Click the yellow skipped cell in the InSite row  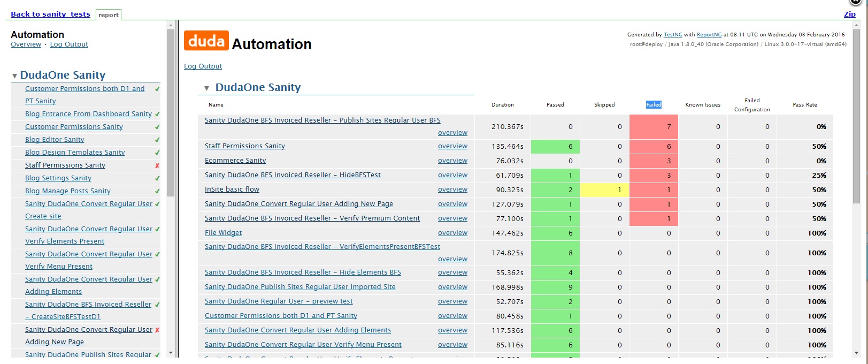tap(604, 189)
